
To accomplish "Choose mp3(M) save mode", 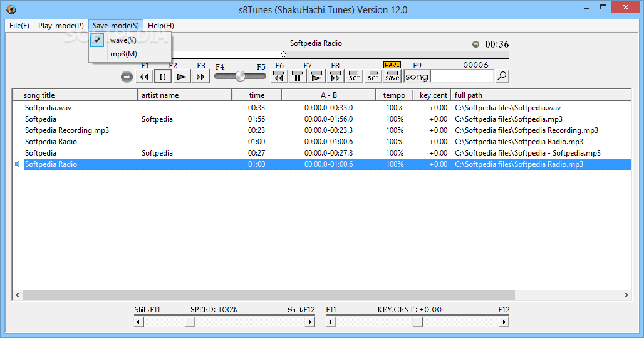I will click(123, 54).
